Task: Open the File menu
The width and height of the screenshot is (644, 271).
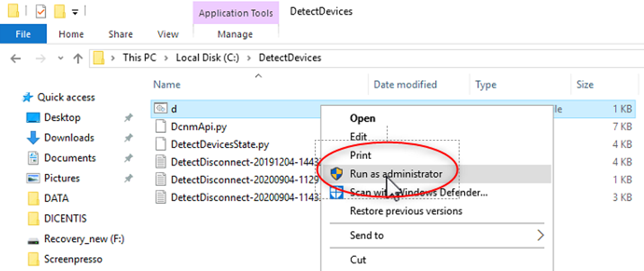Action: click(23, 34)
